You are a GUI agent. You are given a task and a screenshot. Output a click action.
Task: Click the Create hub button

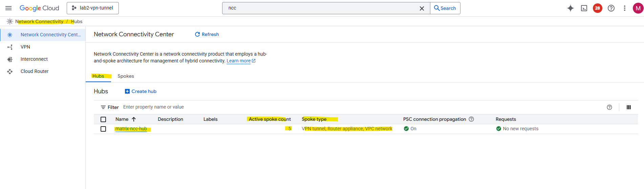click(x=141, y=91)
